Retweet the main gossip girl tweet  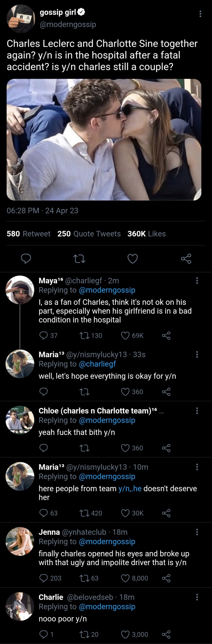pos(79,259)
